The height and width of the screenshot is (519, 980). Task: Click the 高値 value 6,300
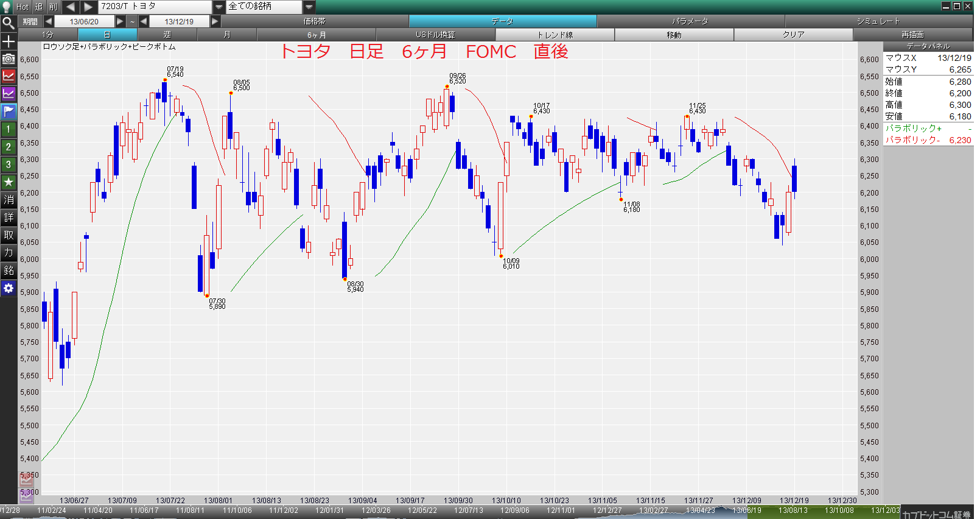coord(960,105)
